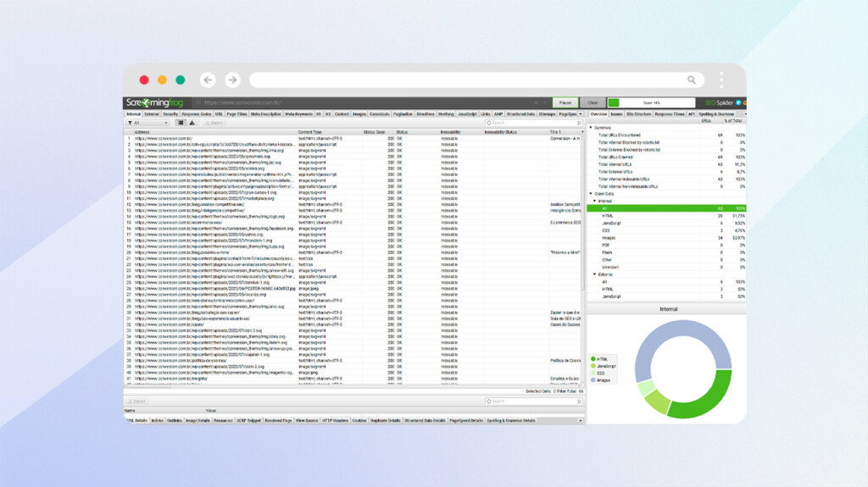Open the Page Titles tab
This screenshot has height=487, width=868.
pyautogui.click(x=237, y=114)
